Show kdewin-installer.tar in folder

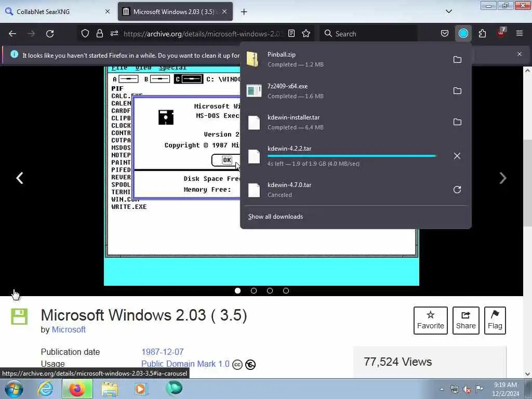457,122
